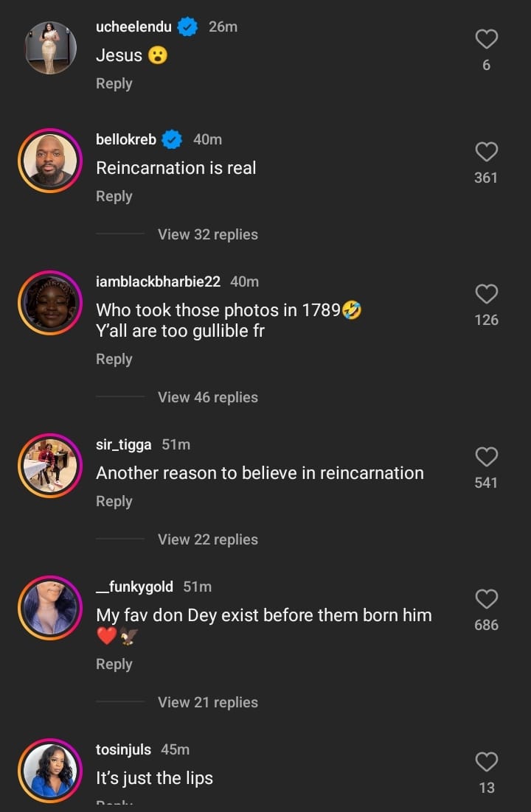Tap tosinjuls' profile avatar
Screen dimensions: 531x812
point(50,771)
